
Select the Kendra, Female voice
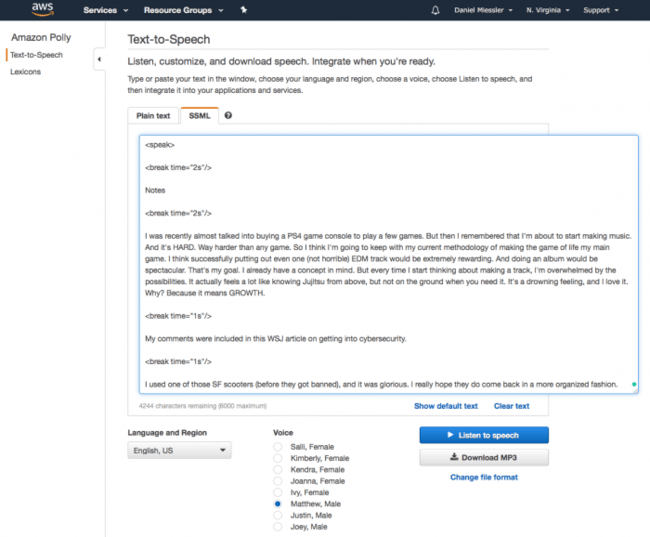point(277,469)
